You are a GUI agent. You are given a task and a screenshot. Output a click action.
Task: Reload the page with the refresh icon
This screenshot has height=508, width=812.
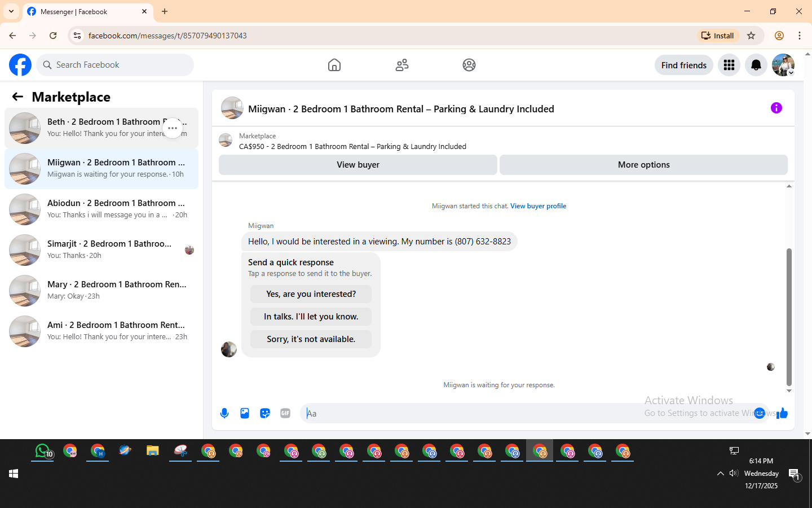click(53, 36)
